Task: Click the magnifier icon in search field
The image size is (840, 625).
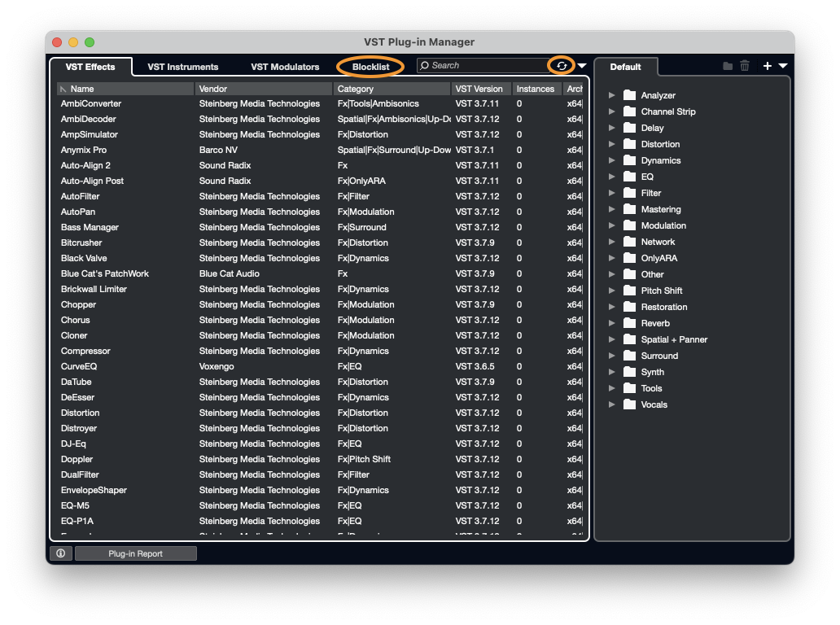Action: [x=424, y=65]
